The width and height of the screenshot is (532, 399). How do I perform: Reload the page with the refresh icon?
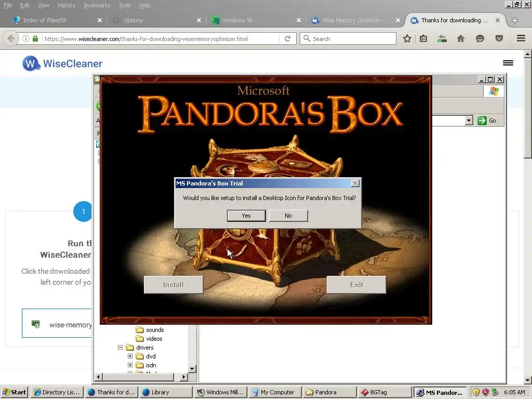(x=287, y=38)
